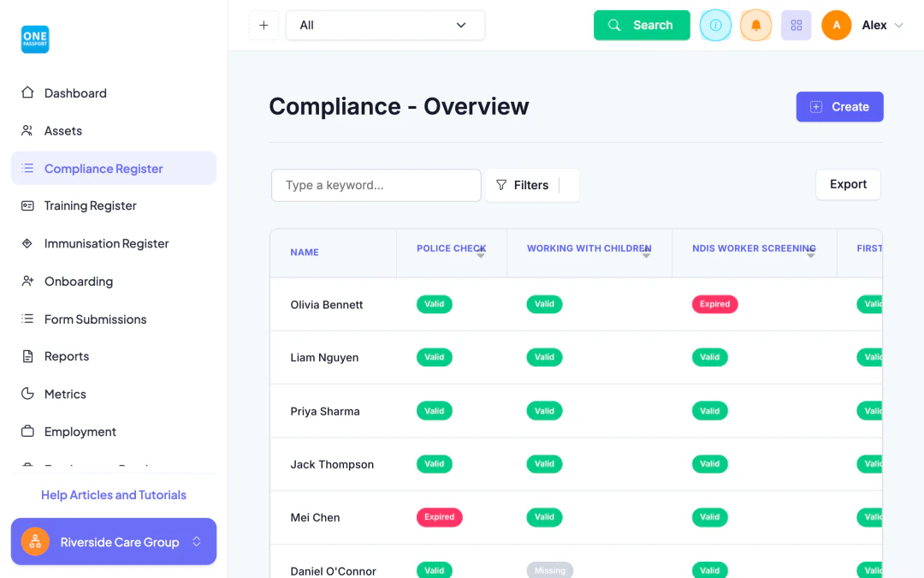
Task: Open Police Check column sort arrow
Action: tap(481, 255)
